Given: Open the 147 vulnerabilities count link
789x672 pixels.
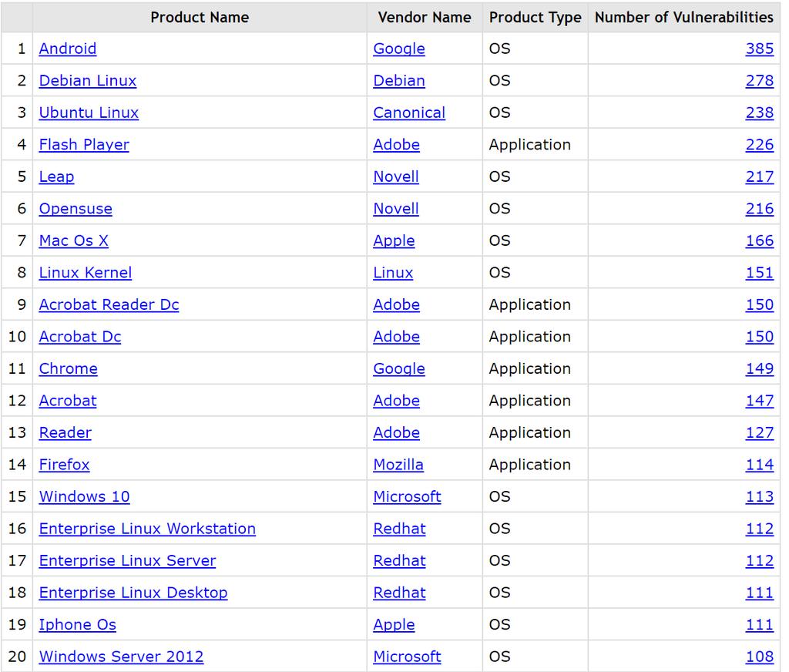Looking at the screenshot, I should 759,401.
